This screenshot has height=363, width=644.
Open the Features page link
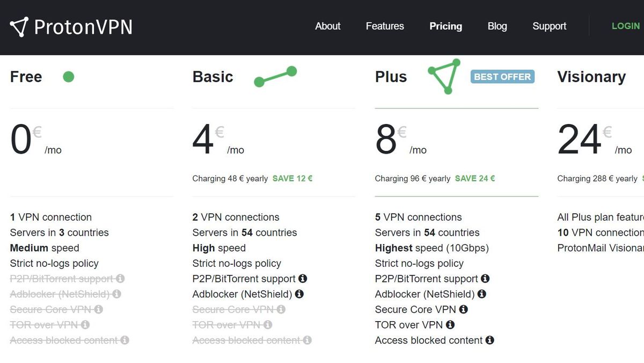pyautogui.click(x=384, y=26)
